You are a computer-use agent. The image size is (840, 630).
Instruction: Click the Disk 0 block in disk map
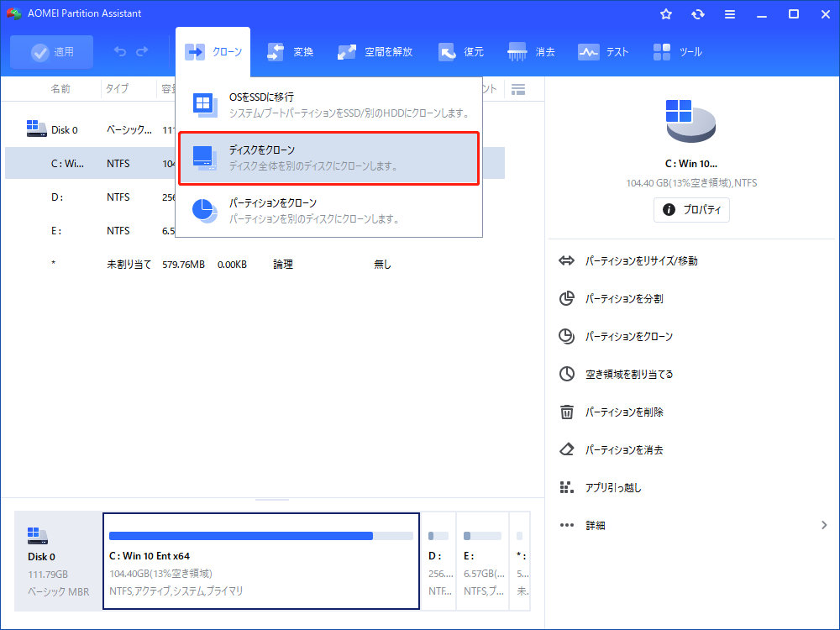click(58, 561)
